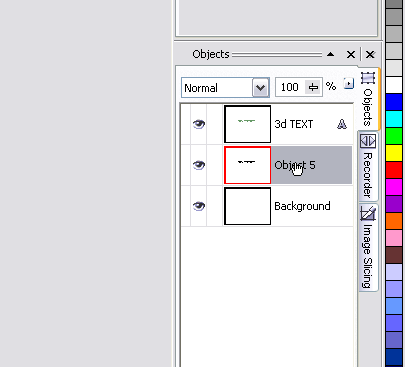Click the Background layer name

302,206
